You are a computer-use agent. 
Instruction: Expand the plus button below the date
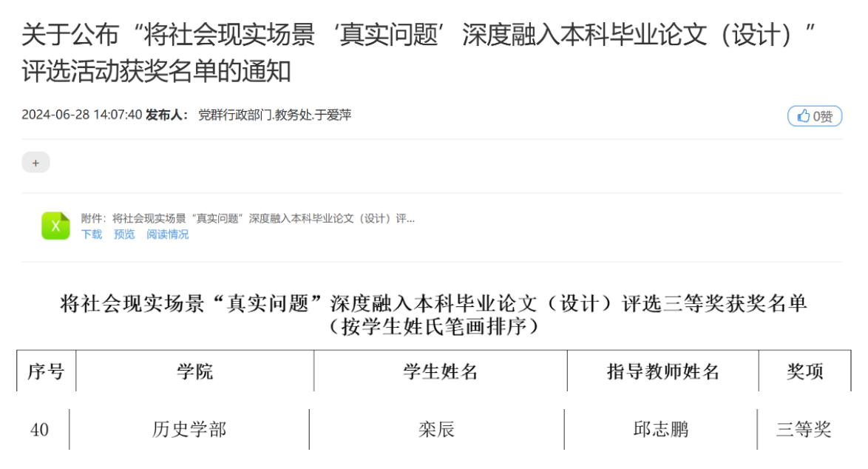click(36, 163)
